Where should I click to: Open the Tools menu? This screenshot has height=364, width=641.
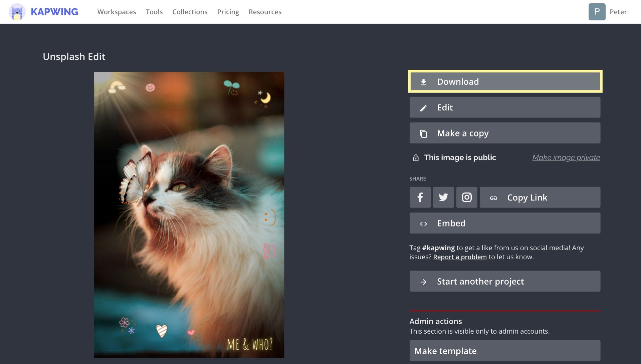pos(154,12)
